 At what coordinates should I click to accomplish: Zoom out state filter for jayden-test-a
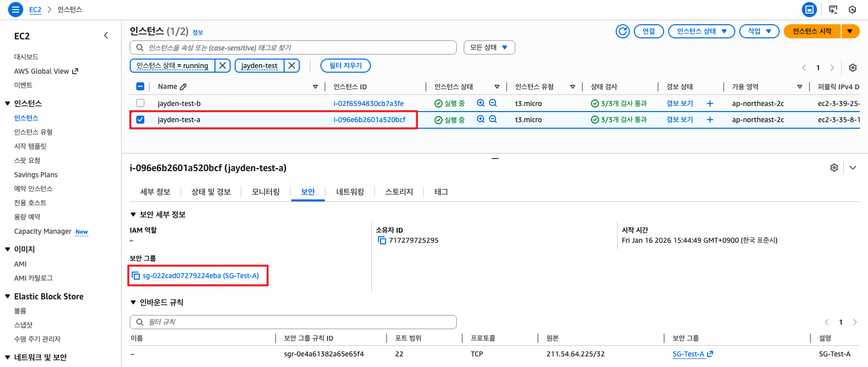(493, 119)
